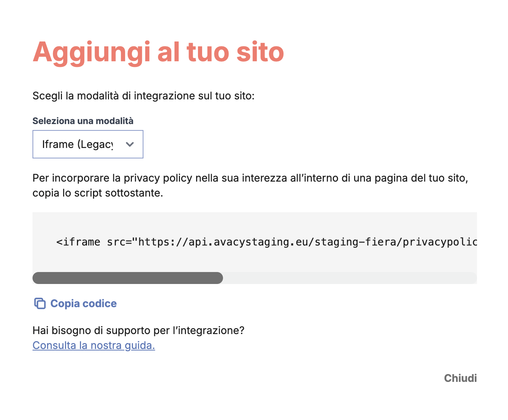
Task: Click the text Hai bisogno di supporto per l'integrazione?
Action: point(139,330)
